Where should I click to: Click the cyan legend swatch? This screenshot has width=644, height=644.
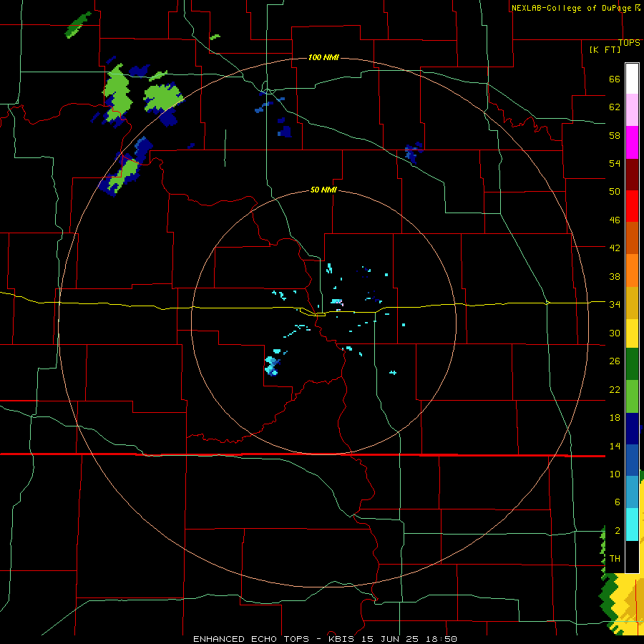click(x=632, y=525)
